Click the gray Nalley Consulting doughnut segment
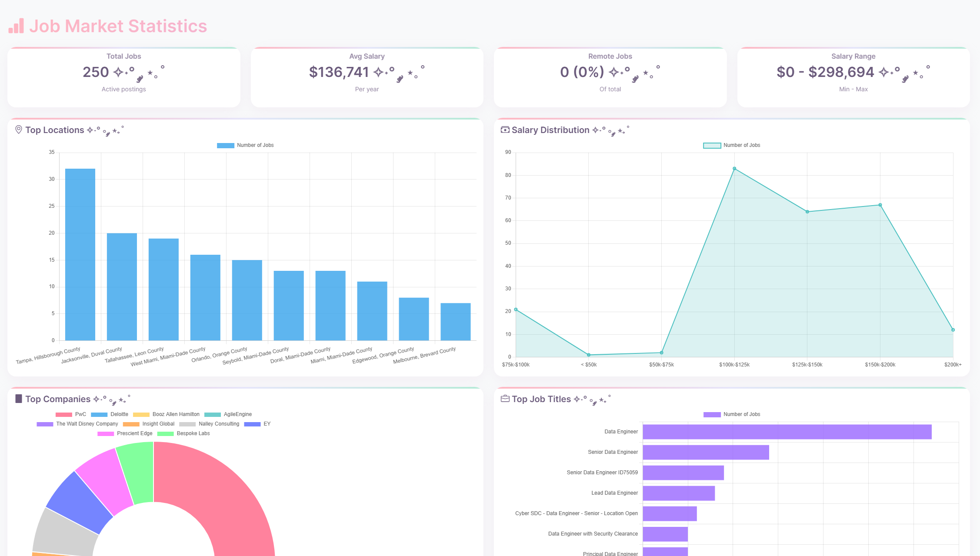Viewport: 980px width, 556px height. [64, 533]
